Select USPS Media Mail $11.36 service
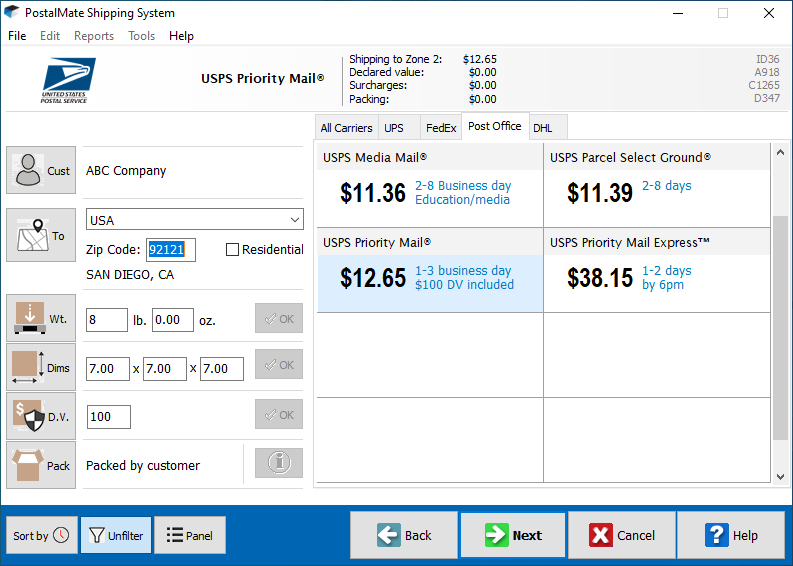Viewport: 793px width, 566px height. [x=430, y=186]
